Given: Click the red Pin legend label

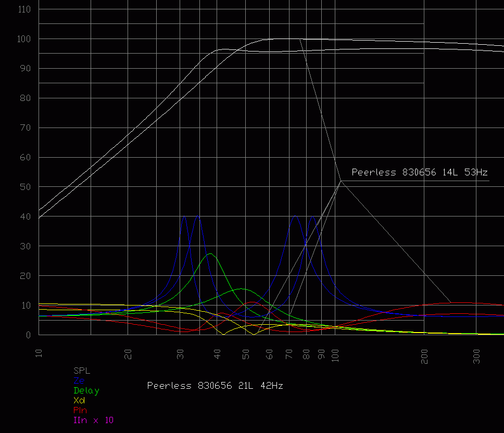Looking at the screenshot, I should coord(80,410).
